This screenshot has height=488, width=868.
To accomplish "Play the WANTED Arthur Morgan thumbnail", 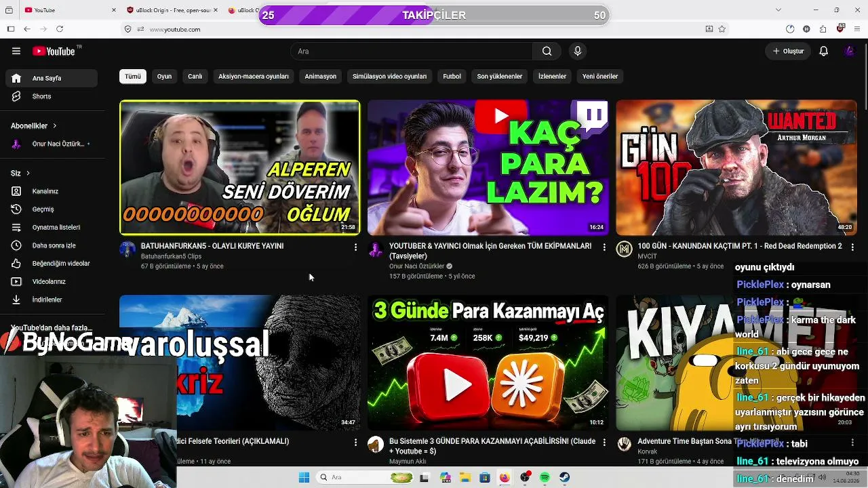I will 736,167.
